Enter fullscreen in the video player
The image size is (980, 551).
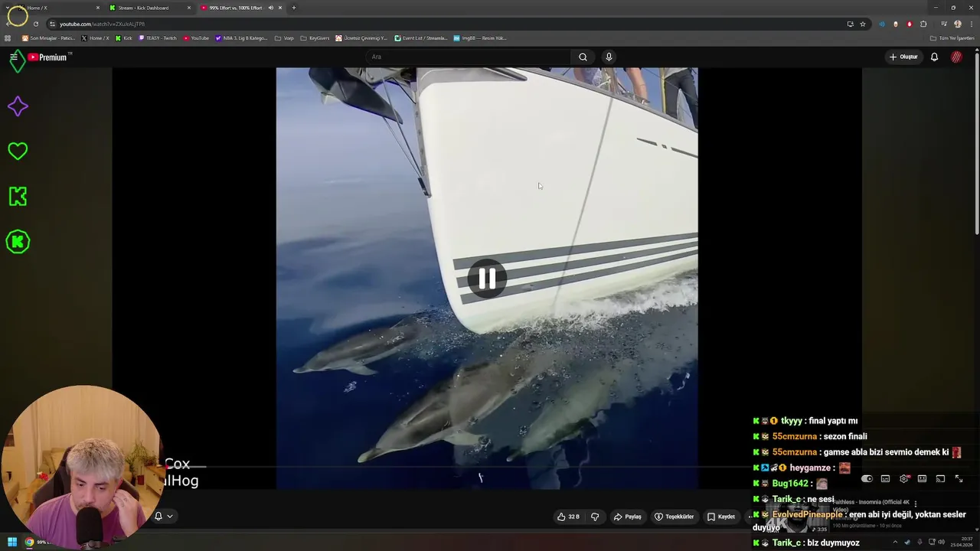pos(959,479)
